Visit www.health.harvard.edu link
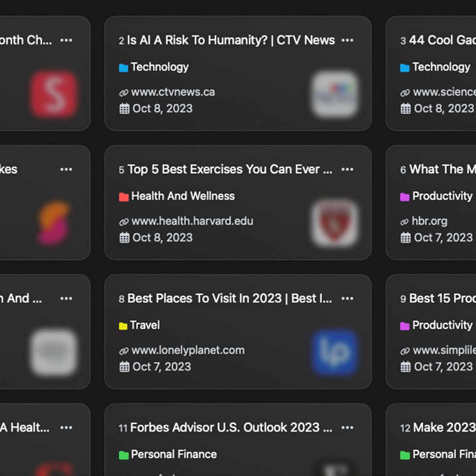 [x=192, y=221]
